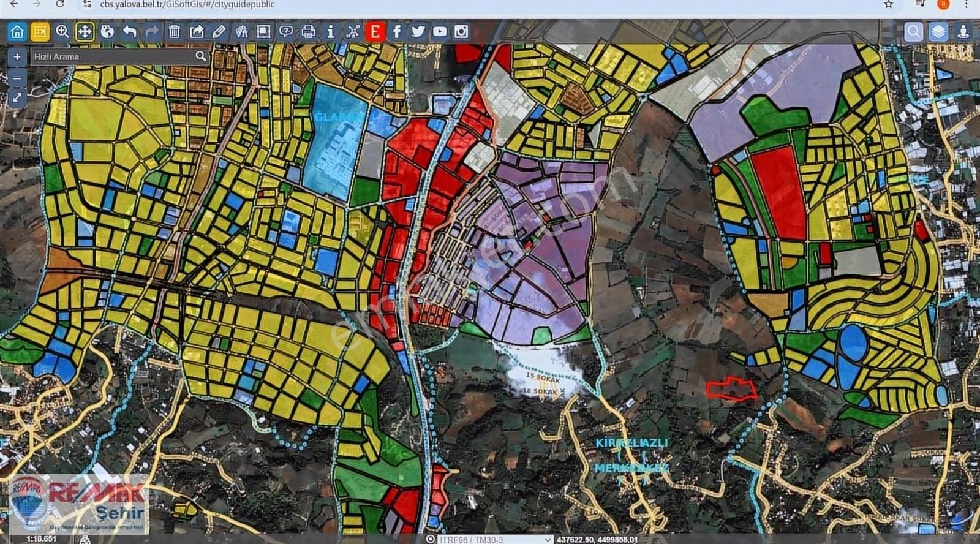980x544 pixels.
Task: Open the browser media control icon
Action: tap(920, 4)
